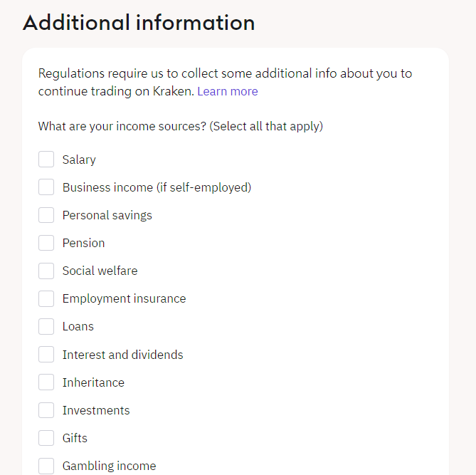
Task: Open the Learn more link
Action: pyautogui.click(x=227, y=91)
